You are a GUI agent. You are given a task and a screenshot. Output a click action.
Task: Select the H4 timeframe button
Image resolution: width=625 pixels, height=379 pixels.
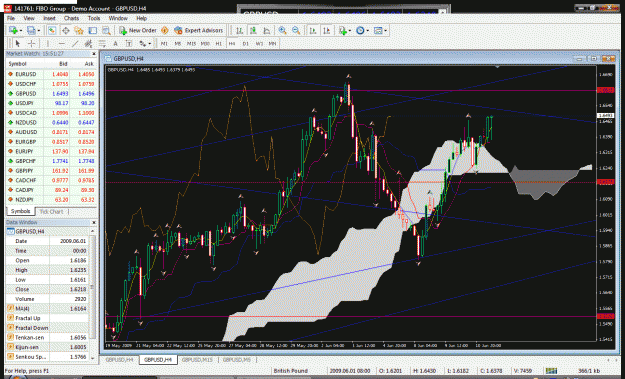click(x=232, y=43)
